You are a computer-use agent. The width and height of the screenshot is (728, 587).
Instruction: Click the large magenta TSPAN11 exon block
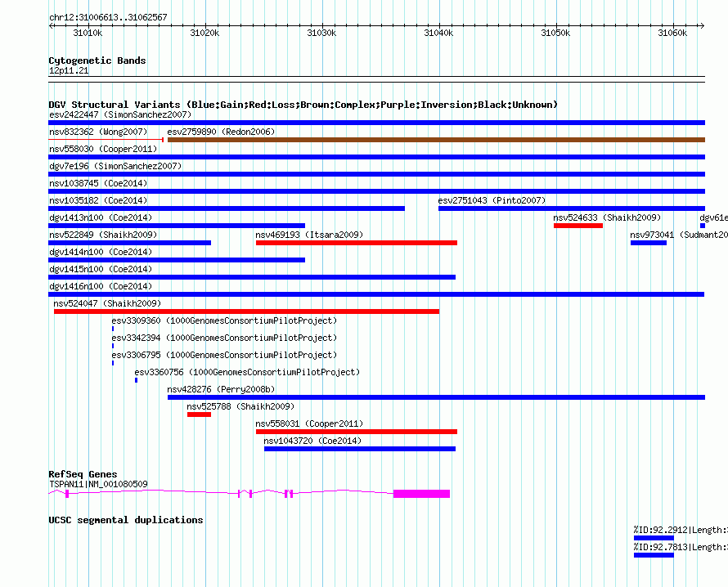421,494
